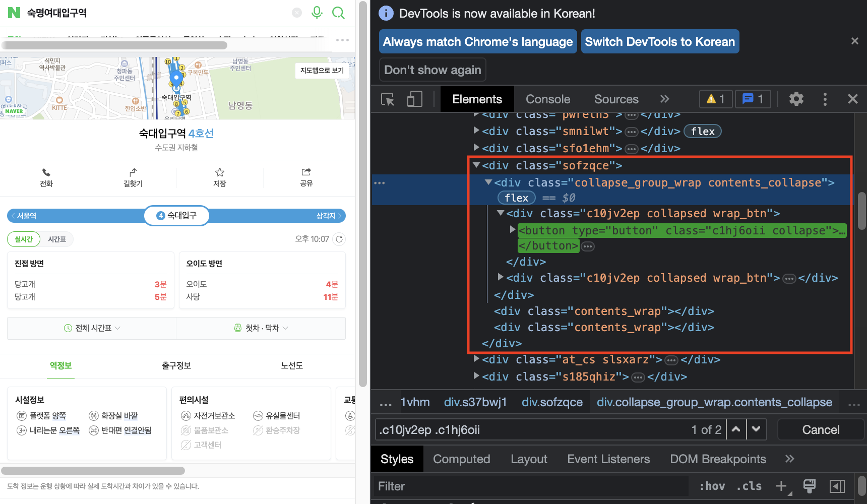The image size is (867, 504).
Task: Open the 전체 시간표 dropdown
Action: 92,328
